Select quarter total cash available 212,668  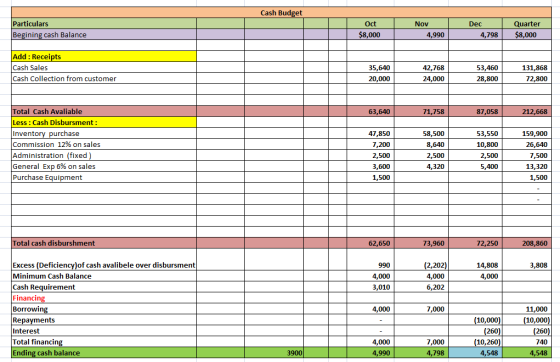pyautogui.click(x=527, y=111)
